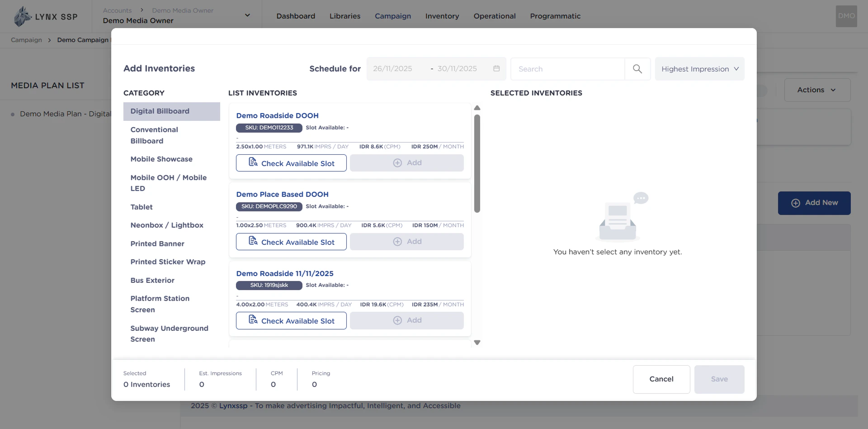Select Tablet category
The image size is (868, 429).
(172, 207)
